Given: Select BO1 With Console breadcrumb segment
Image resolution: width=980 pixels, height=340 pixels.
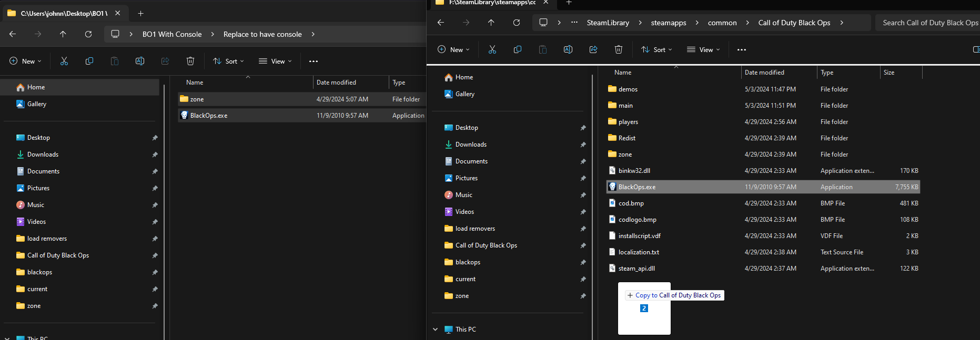Looking at the screenshot, I should [172, 34].
